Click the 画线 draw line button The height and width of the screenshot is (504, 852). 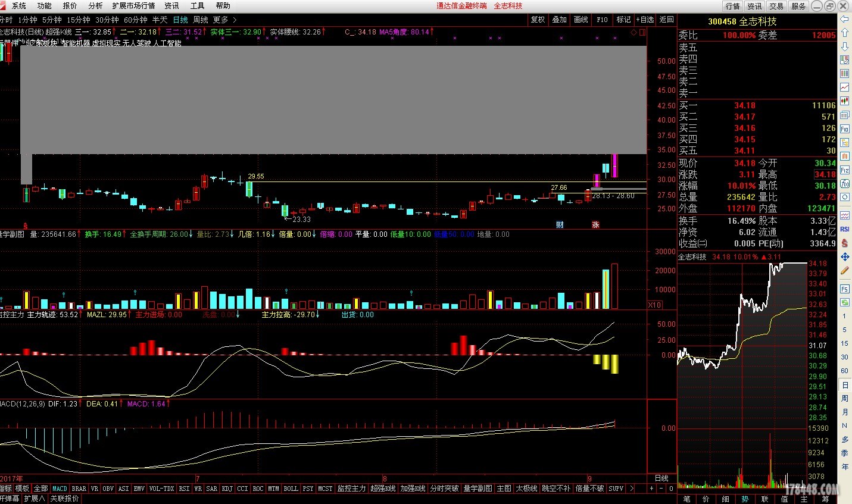[581, 20]
